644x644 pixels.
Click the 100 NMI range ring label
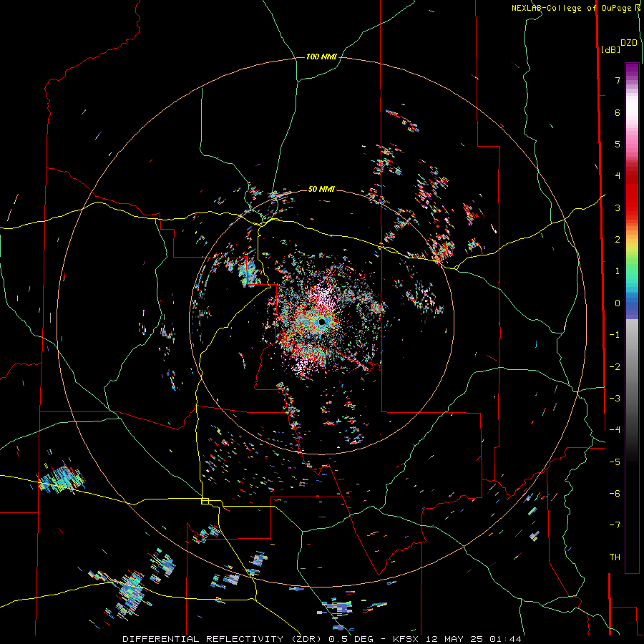click(321, 57)
